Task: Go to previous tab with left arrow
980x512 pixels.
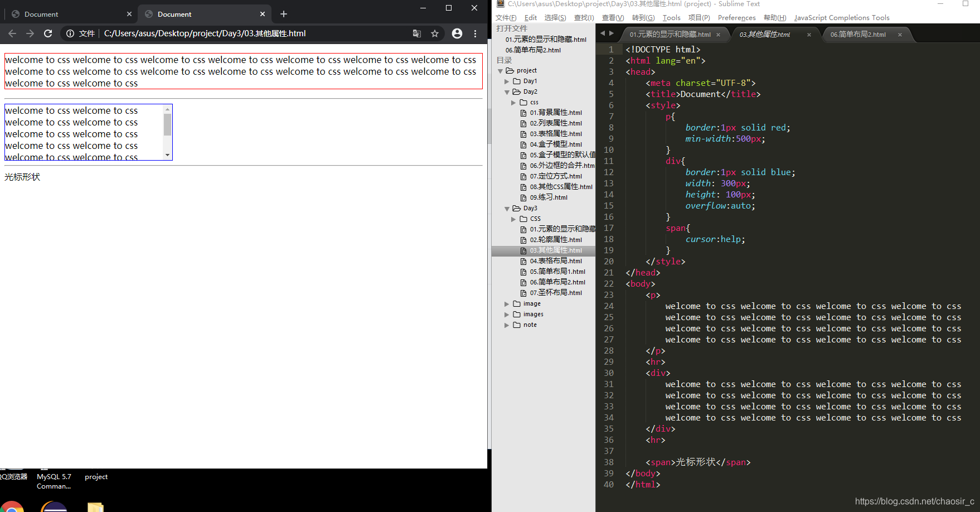Action: pyautogui.click(x=602, y=33)
